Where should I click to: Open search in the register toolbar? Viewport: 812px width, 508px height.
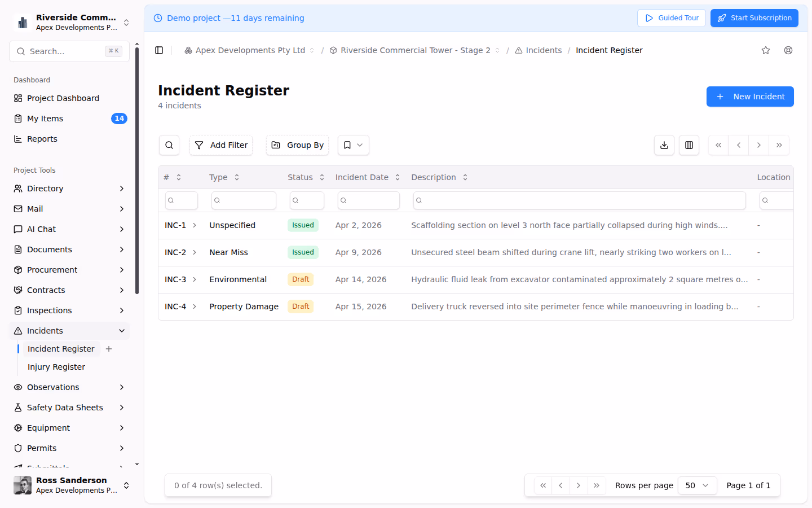[169, 145]
